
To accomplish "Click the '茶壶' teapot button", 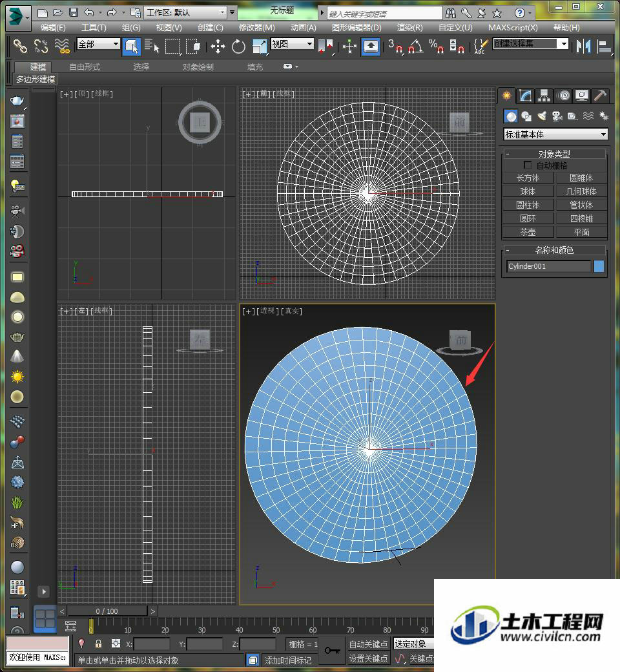I will coord(528,232).
